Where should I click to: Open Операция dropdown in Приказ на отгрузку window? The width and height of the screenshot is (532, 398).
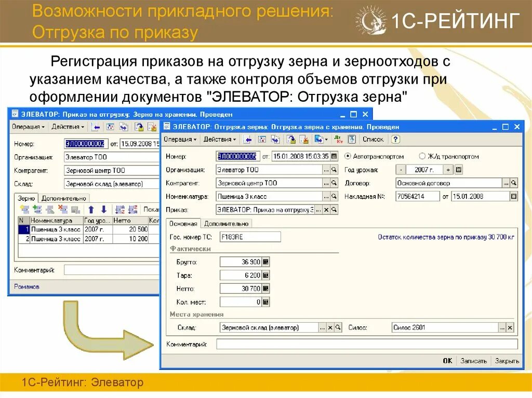28,127
